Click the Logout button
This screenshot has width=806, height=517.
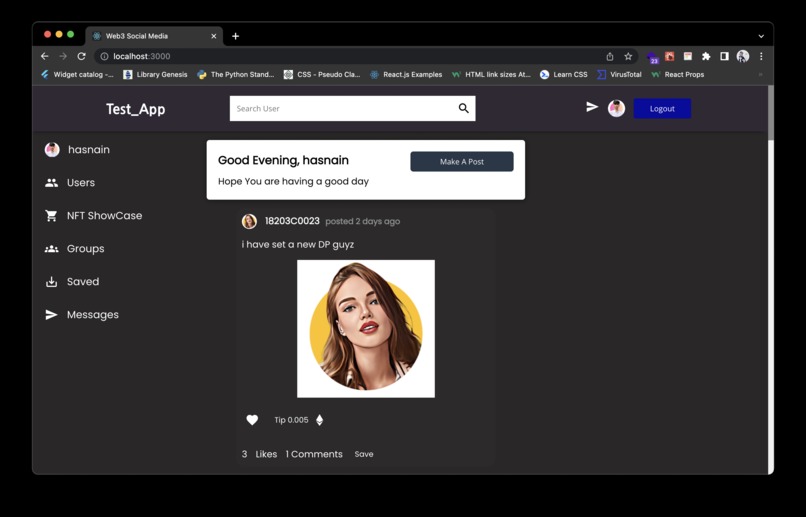pyautogui.click(x=662, y=108)
